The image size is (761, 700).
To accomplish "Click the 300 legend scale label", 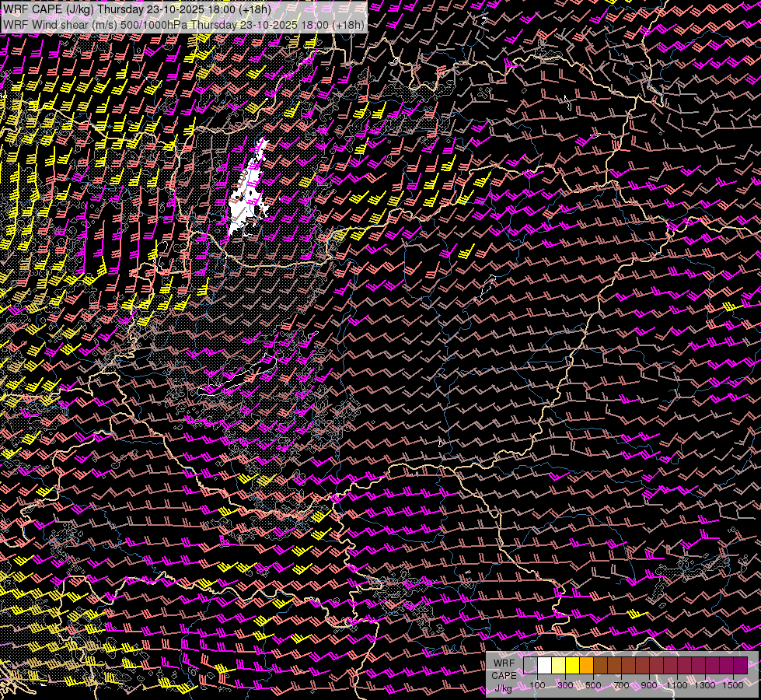I will tap(565, 685).
